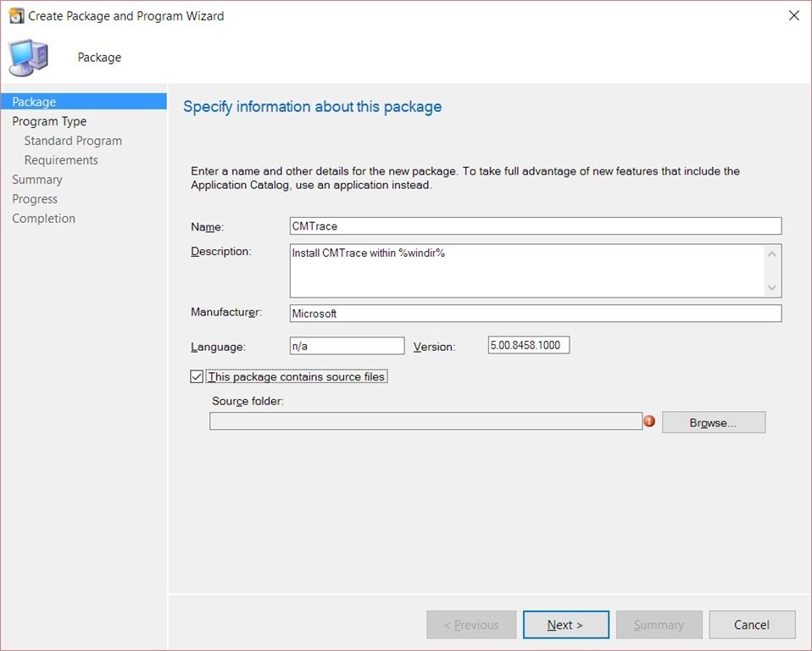Image resolution: width=812 pixels, height=651 pixels.
Task: Select the Summary step in sidebar
Action: [x=37, y=180]
